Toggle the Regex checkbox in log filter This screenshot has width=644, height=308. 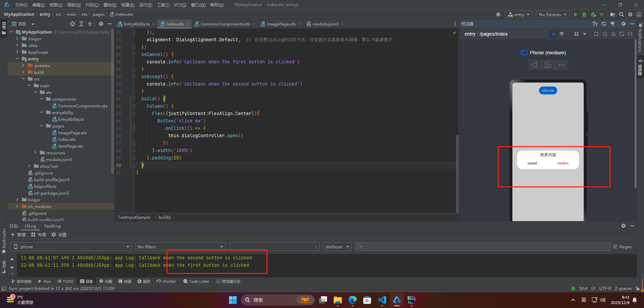(615, 247)
